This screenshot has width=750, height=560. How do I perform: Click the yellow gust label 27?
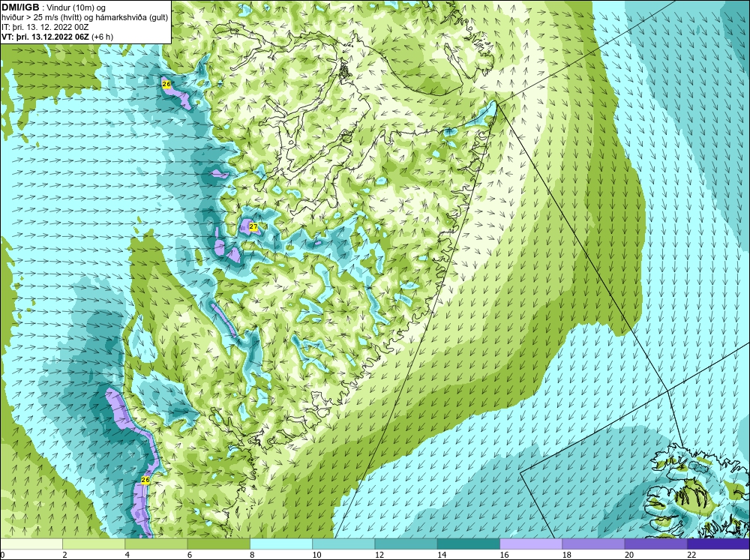pyautogui.click(x=253, y=226)
